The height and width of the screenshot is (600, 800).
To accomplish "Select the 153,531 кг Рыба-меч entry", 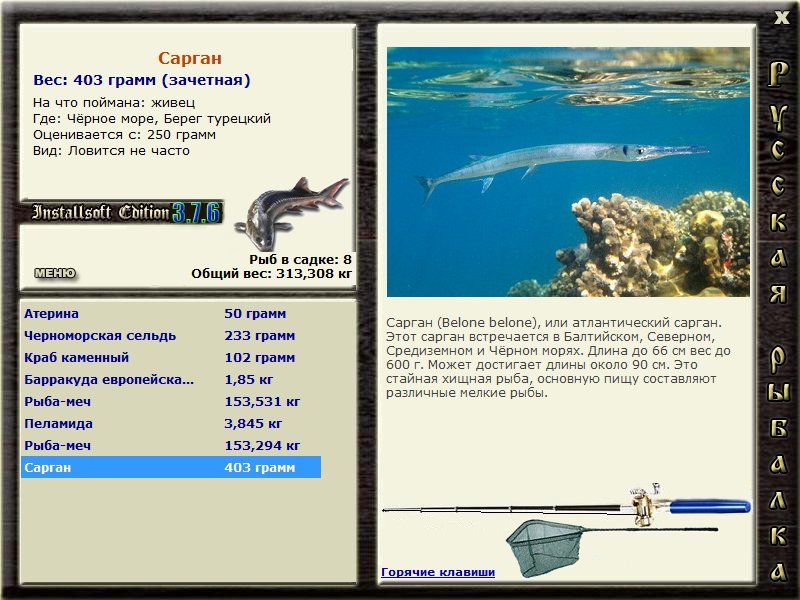I will click(171, 401).
